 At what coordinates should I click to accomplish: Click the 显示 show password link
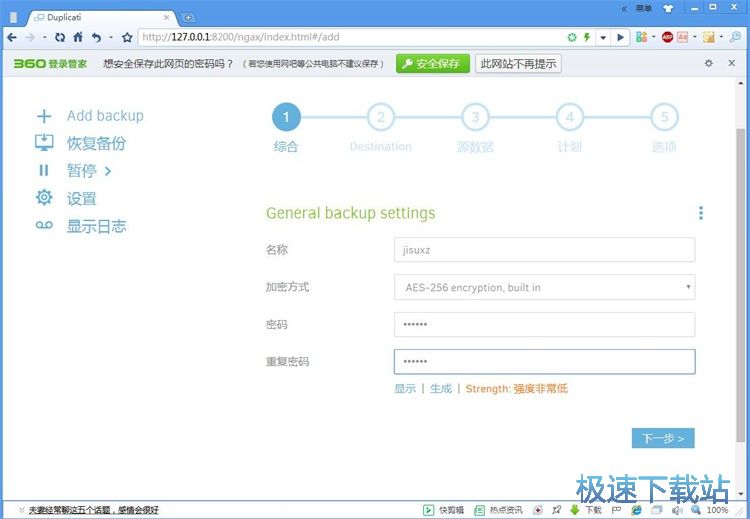click(405, 388)
